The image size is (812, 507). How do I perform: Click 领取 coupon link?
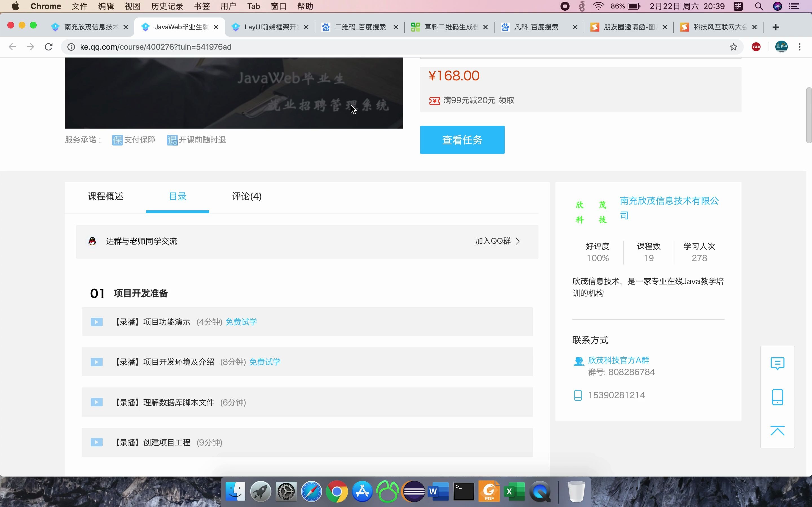click(x=506, y=100)
